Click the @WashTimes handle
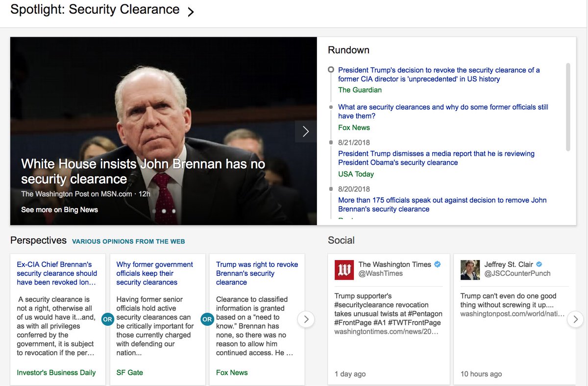This screenshot has width=588, height=386. [x=380, y=274]
